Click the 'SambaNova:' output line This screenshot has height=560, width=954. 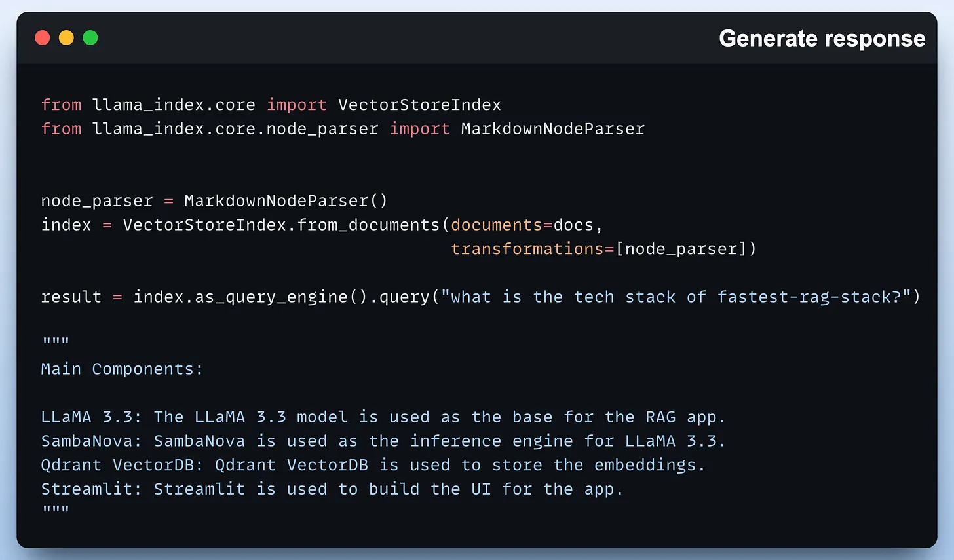coord(383,441)
